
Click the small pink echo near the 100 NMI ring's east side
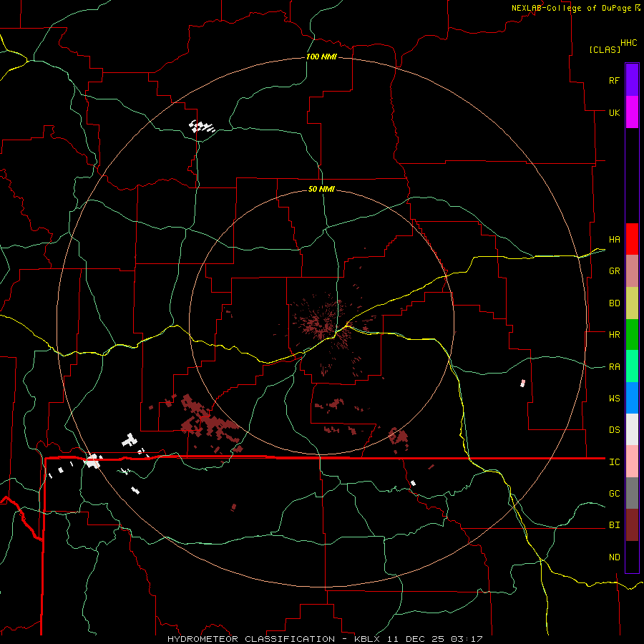522,384
